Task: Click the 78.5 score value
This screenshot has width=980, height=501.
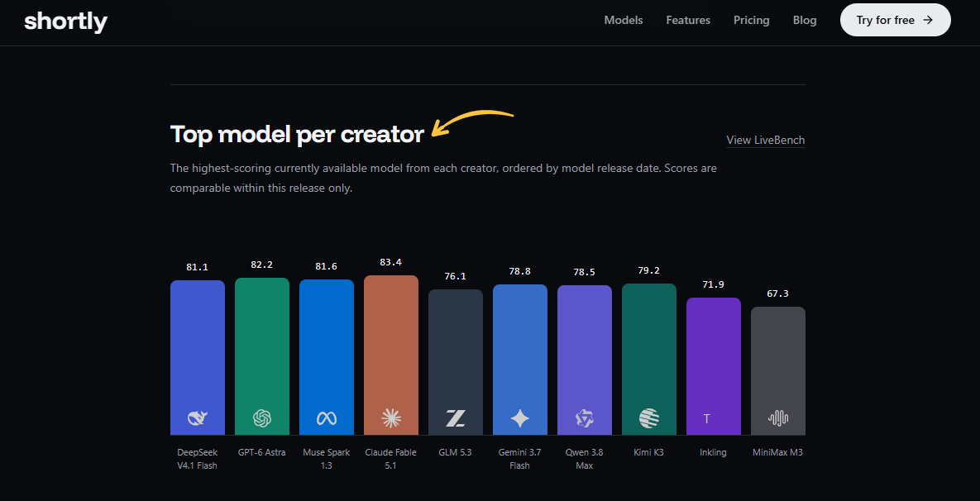Action: click(584, 272)
